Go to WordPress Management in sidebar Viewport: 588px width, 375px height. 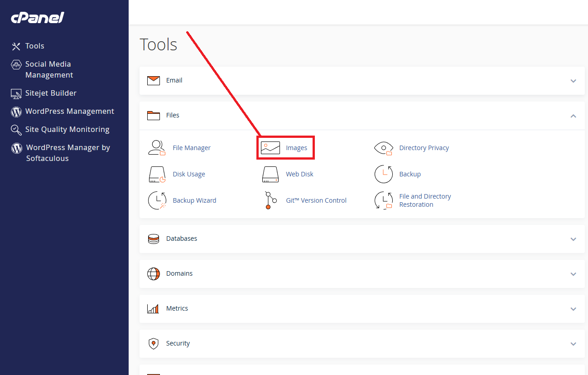click(70, 111)
